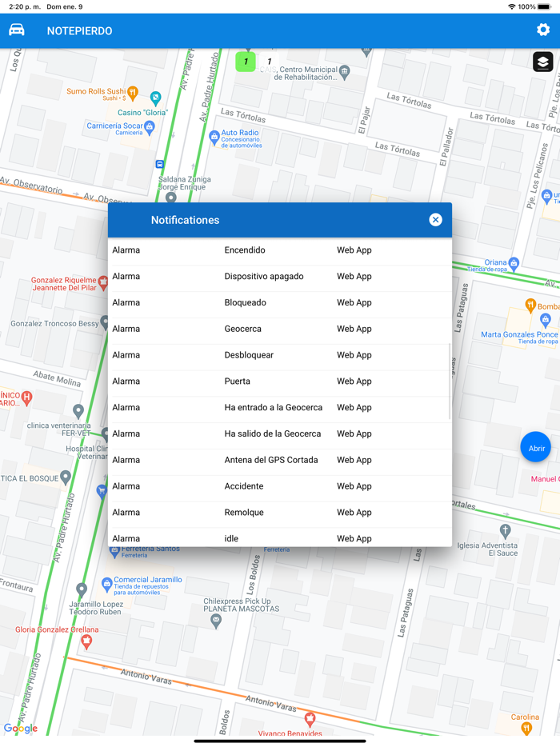Viewport: 560px width, 747px height.
Task: Tap the blue Abrir button
Action: 536,447
